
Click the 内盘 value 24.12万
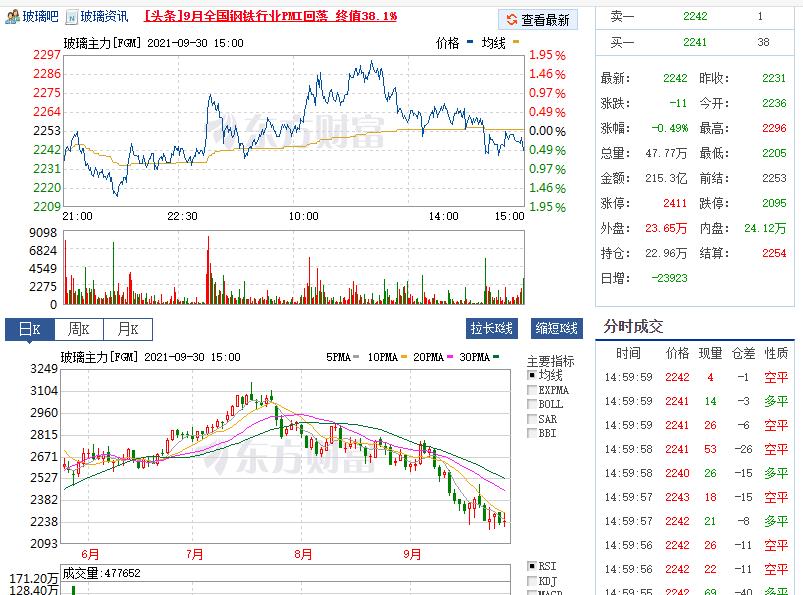pyautogui.click(x=765, y=228)
